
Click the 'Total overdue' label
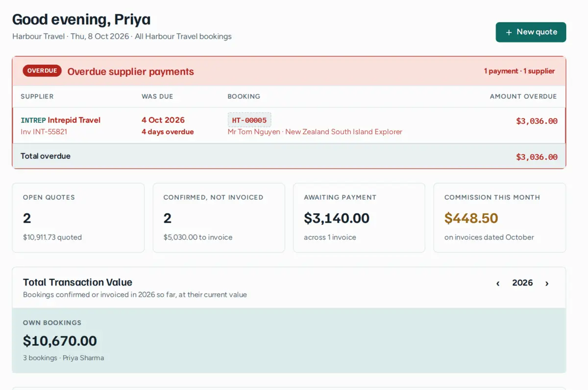(46, 156)
